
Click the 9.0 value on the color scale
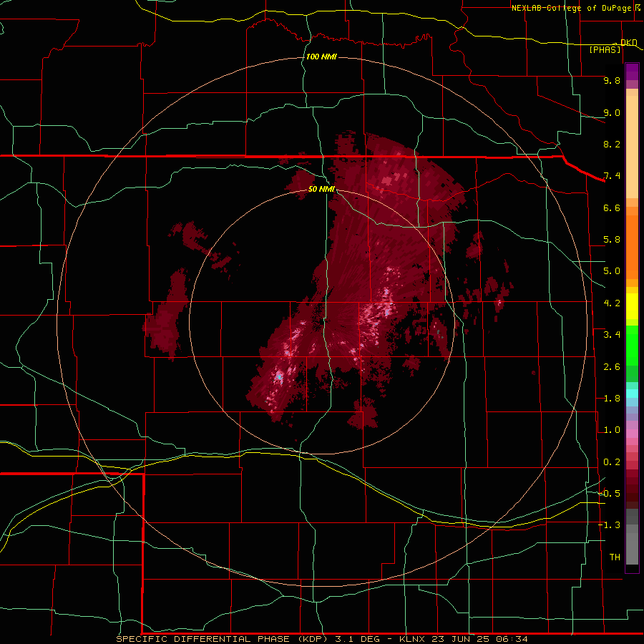click(x=612, y=112)
